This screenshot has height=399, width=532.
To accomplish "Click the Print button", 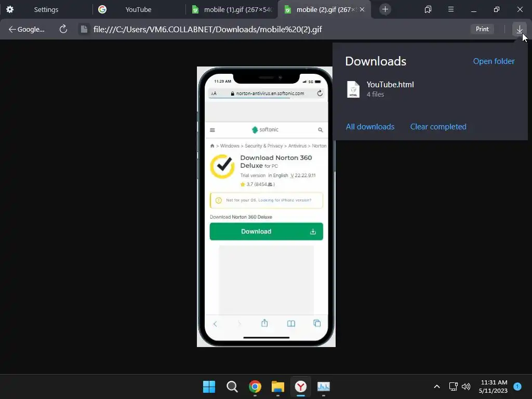I will pyautogui.click(x=482, y=29).
